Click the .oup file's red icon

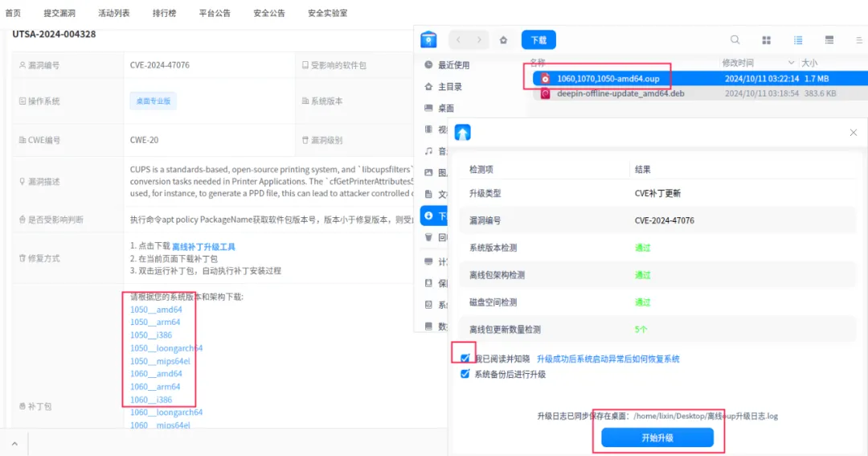(545, 79)
